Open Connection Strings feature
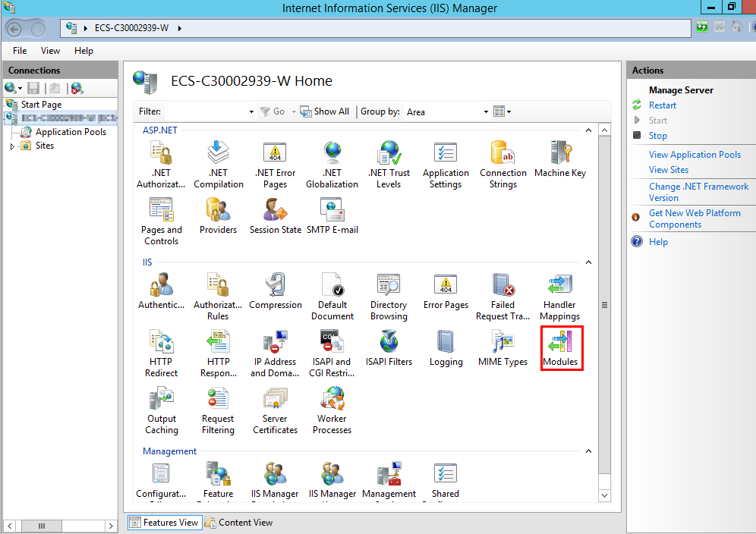Image resolution: width=756 pixels, height=534 pixels. 503,165
